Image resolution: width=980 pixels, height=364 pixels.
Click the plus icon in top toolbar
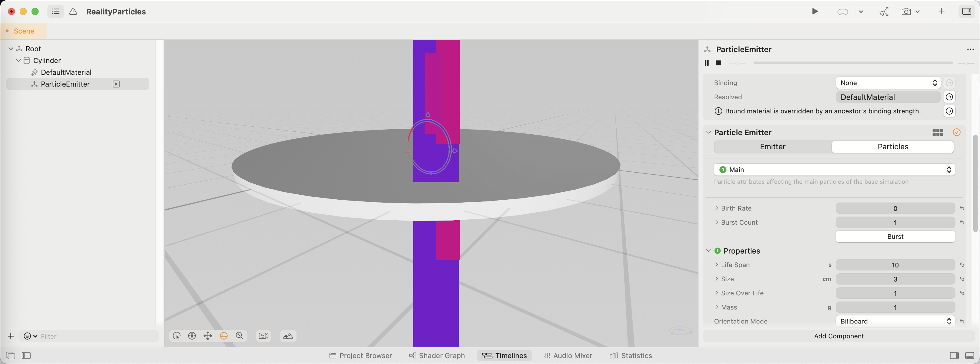941,11
